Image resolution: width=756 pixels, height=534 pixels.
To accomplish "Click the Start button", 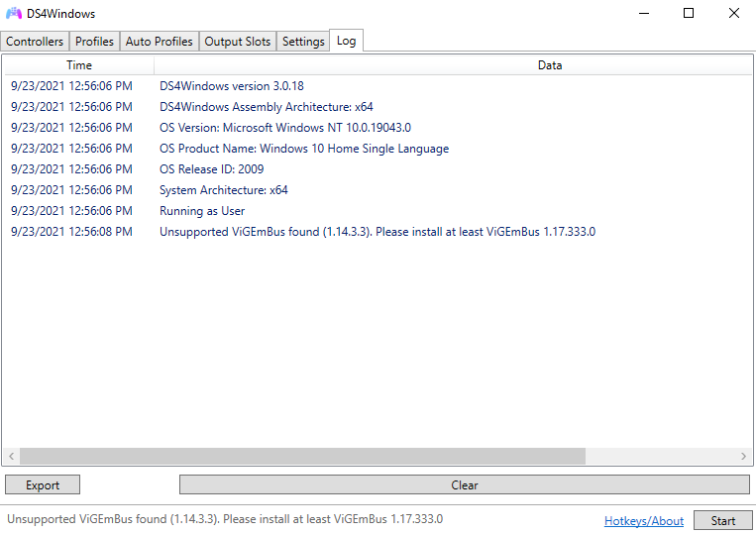I will click(722, 520).
